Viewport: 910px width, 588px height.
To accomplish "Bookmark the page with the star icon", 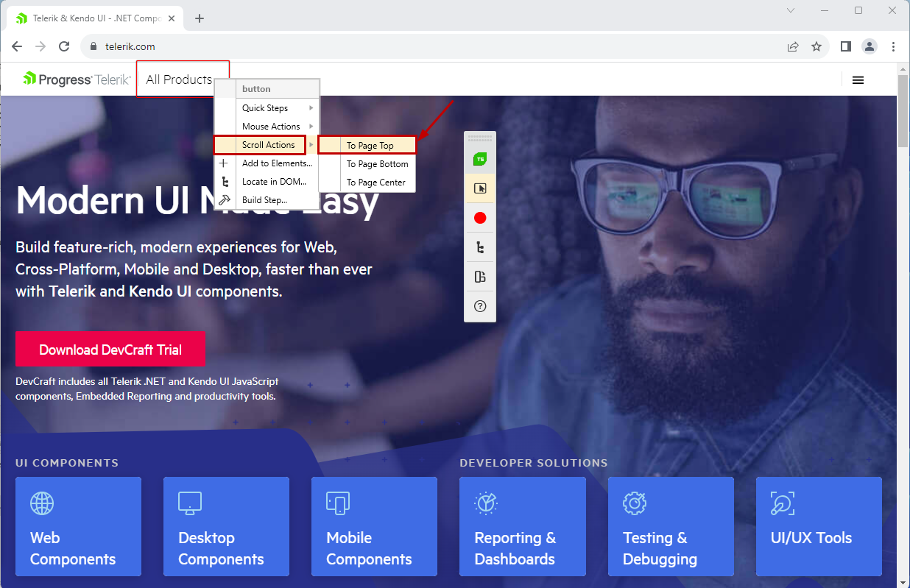I will (816, 46).
